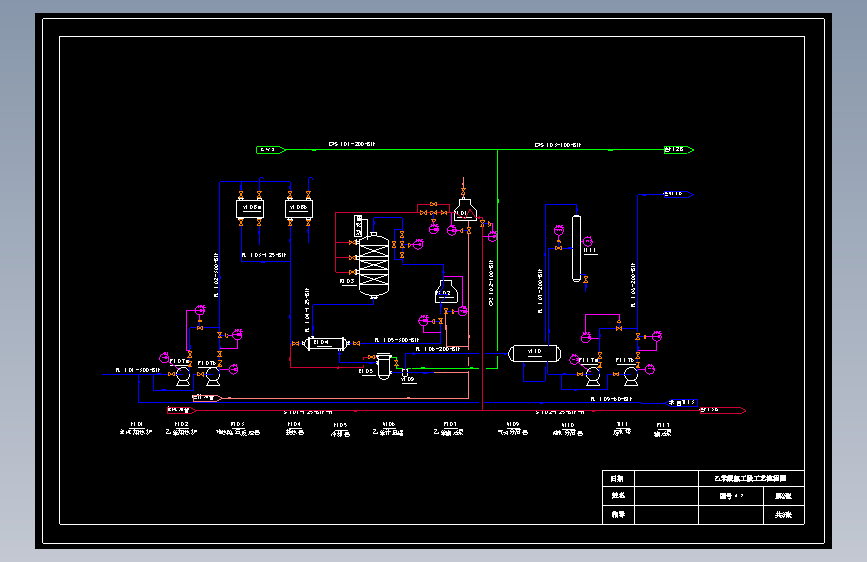Pick pump P107a on the feed line
The height and width of the screenshot is (562, 867).
[183, 376]
